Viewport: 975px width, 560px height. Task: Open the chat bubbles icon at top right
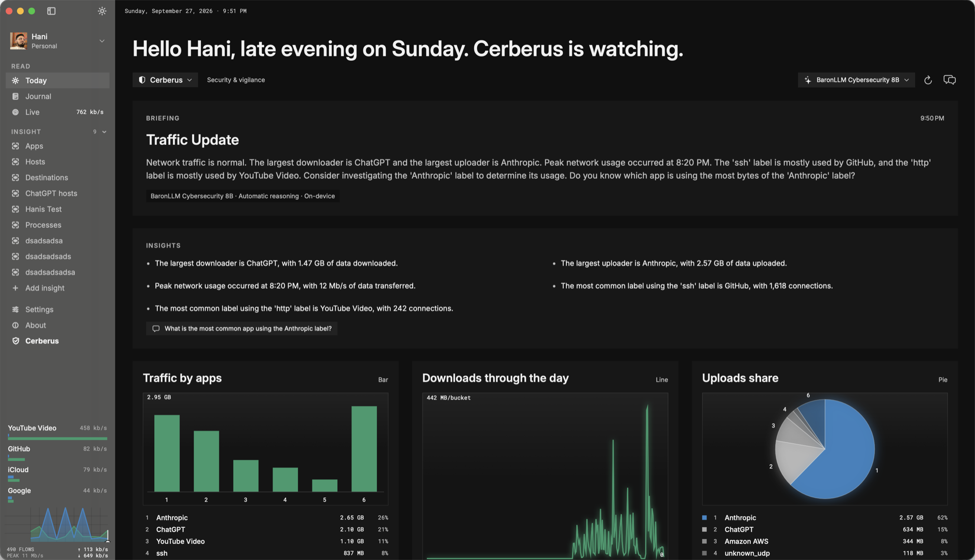click(950, 80)
